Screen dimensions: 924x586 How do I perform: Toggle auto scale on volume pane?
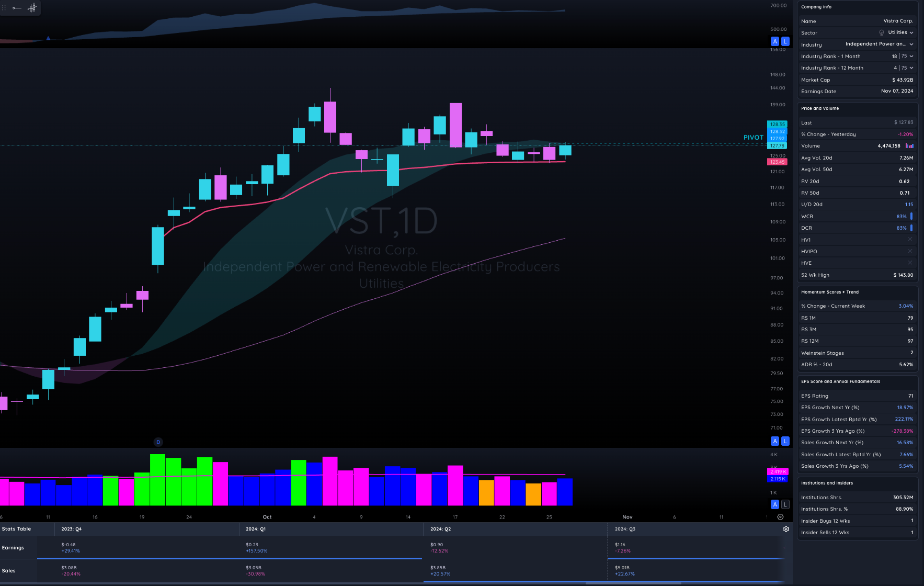coord(775,504)
